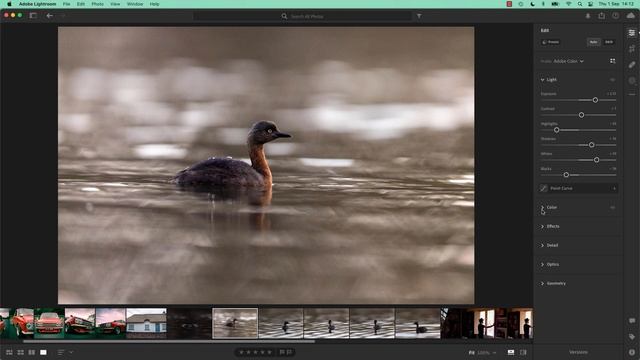Collapse the Light panel
Viewport: 640px width, 360px height.
pos(542,80)
